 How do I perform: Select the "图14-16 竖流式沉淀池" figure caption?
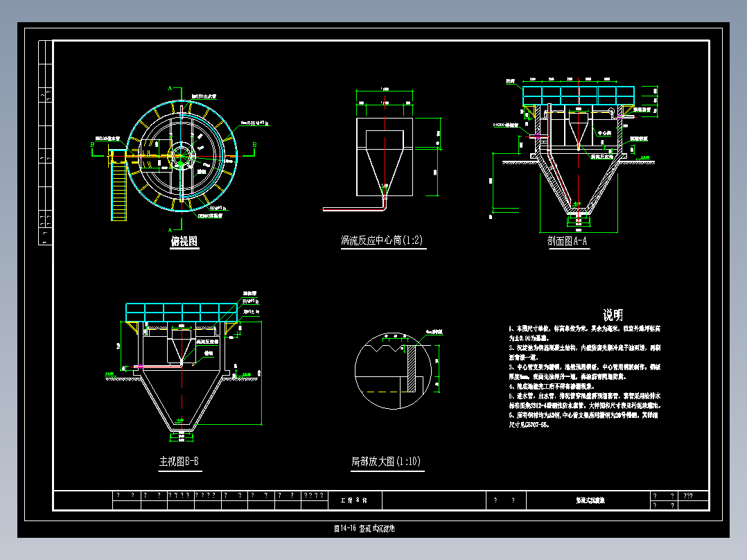[364, 529]
